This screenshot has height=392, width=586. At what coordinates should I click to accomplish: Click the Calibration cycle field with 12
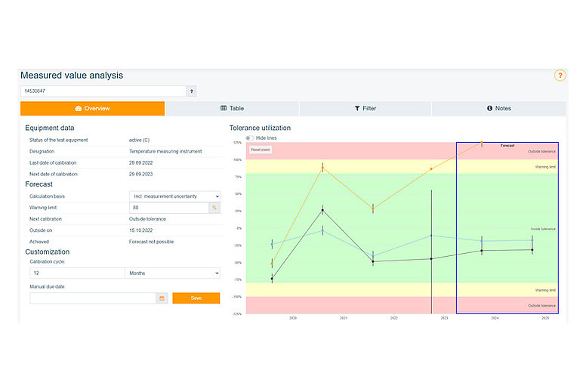(x=77, y=273)
